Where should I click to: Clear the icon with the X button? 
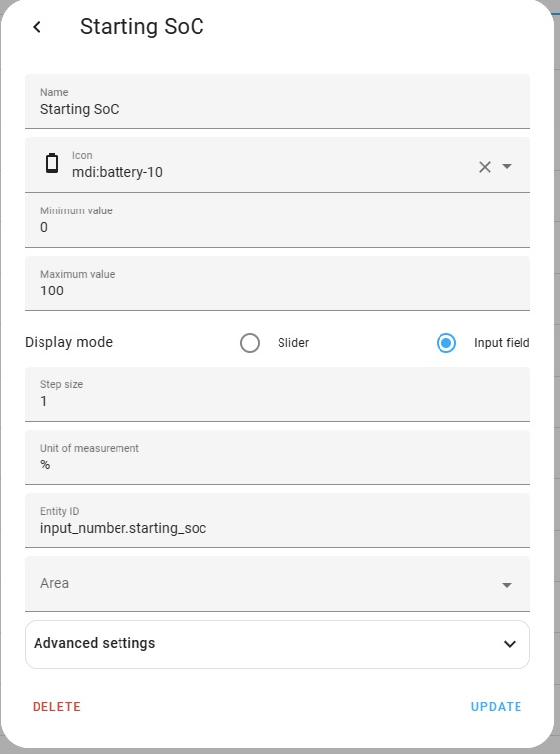(485, 167)
